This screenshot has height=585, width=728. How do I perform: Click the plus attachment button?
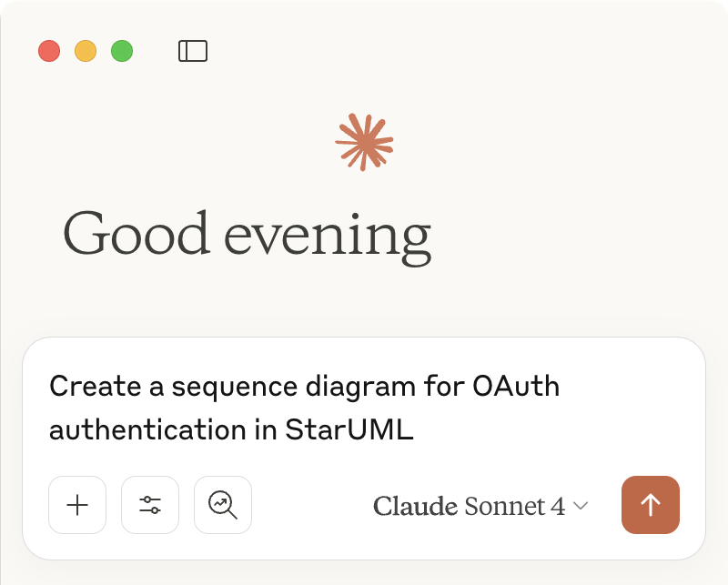pyautogui.click(x=77, y=504)
